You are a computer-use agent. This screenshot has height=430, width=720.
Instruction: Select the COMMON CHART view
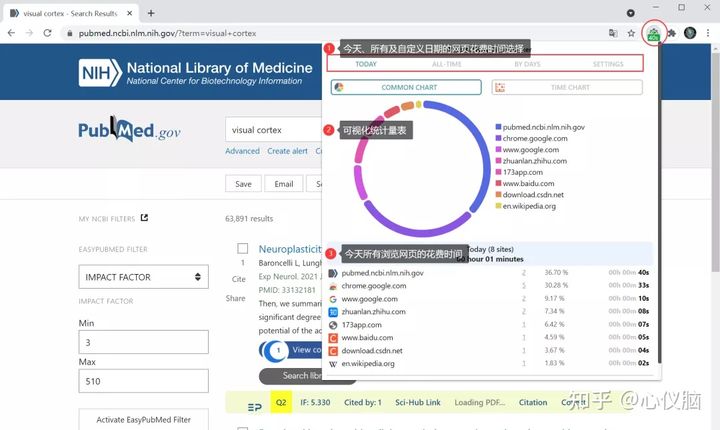(406, 87)
